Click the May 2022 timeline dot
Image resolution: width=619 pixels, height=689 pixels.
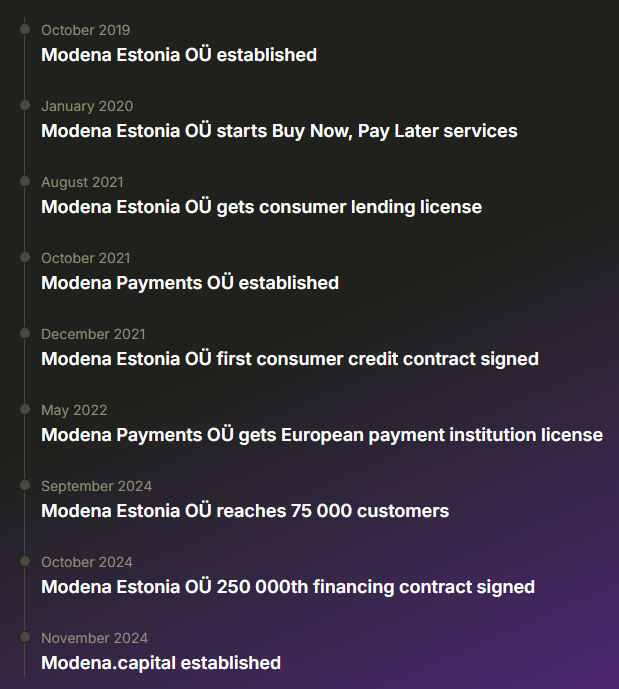click(x=24, y=410)
